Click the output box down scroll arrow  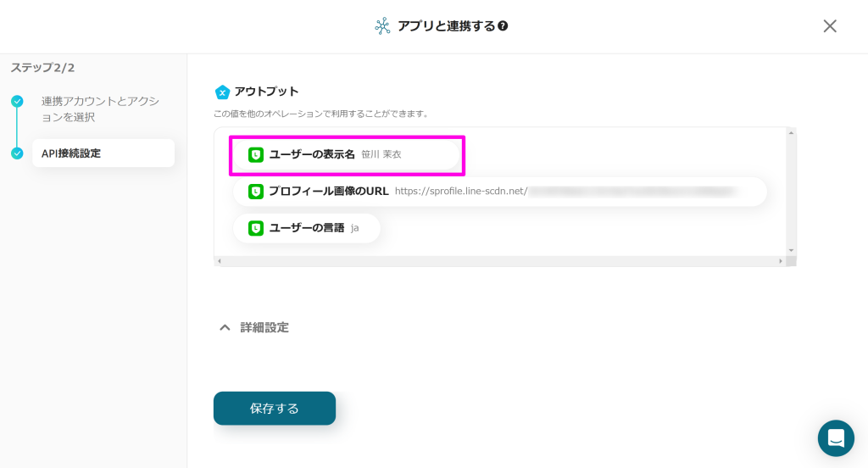[791, 250]
